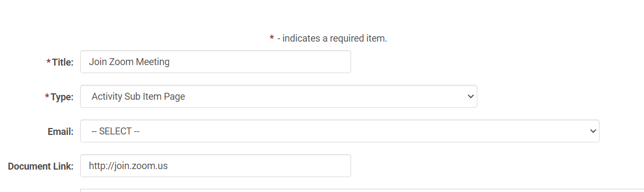Click the Title input field

[215, 62]
